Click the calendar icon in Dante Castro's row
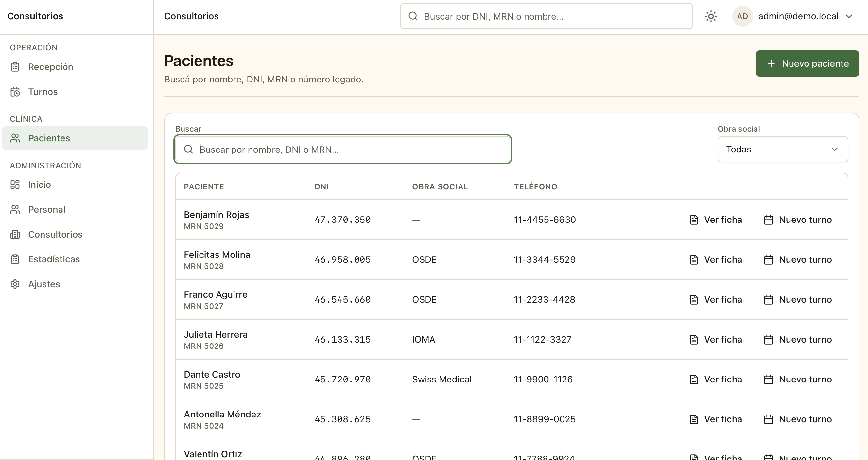Image resolution: width=868 pixels, height=460 pixels. [x=768, y=380]
